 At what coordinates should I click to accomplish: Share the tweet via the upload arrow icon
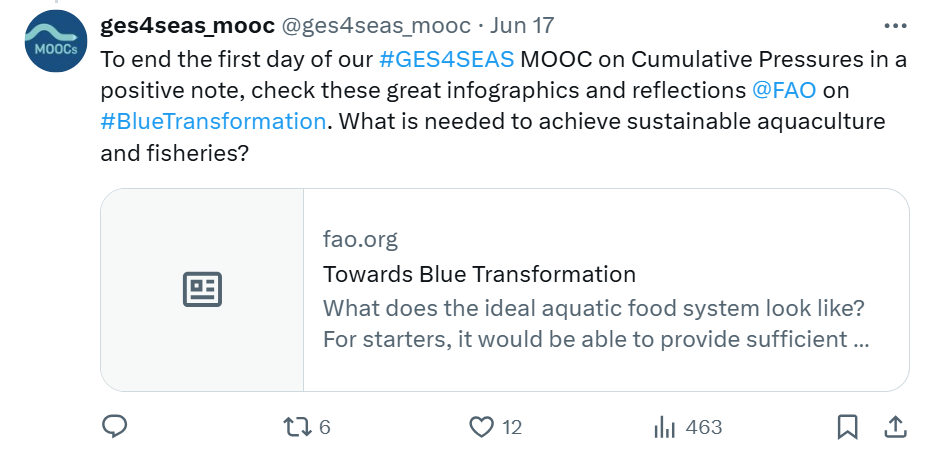point(893,427)
